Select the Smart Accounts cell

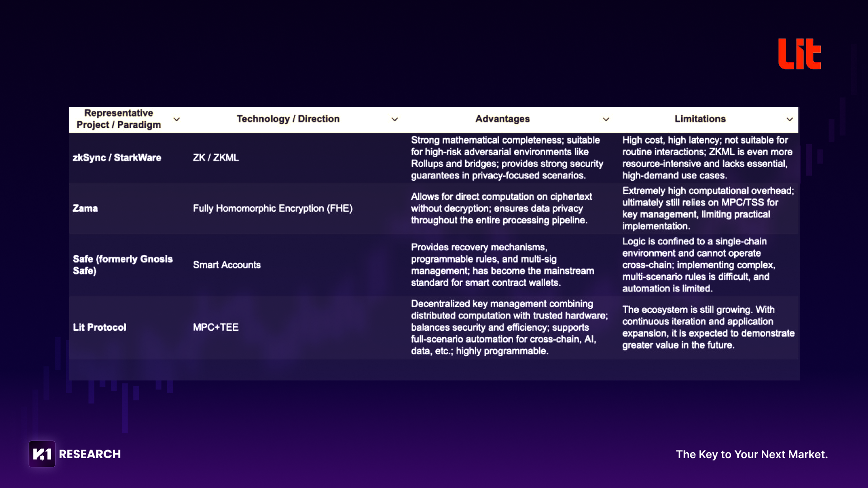point(226,265)
